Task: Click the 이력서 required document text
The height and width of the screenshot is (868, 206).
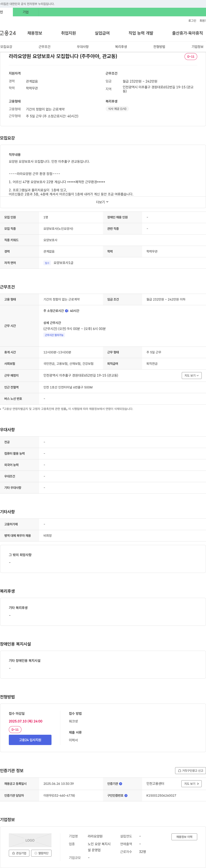Action: click(x=73, y=740)
